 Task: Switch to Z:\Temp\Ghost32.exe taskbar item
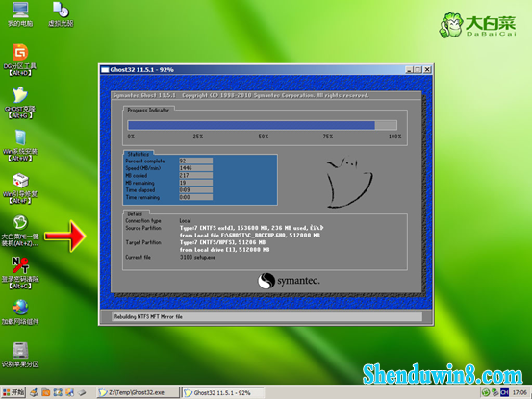[138, 392]
